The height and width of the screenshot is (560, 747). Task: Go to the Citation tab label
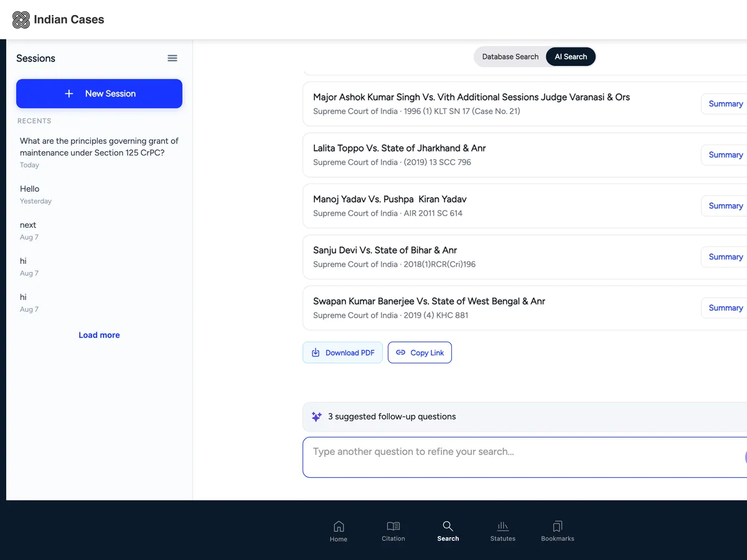point(393,539)
